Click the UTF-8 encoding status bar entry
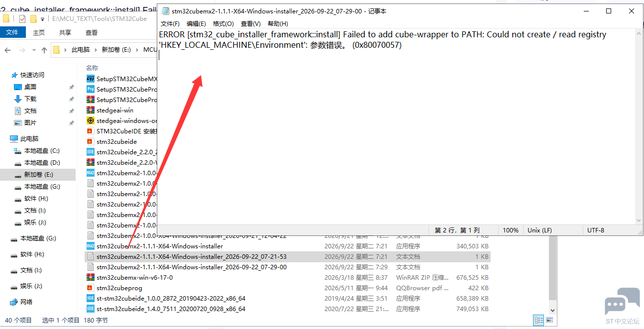This screenshot has height=329, width=644. [x=596, y=230]
